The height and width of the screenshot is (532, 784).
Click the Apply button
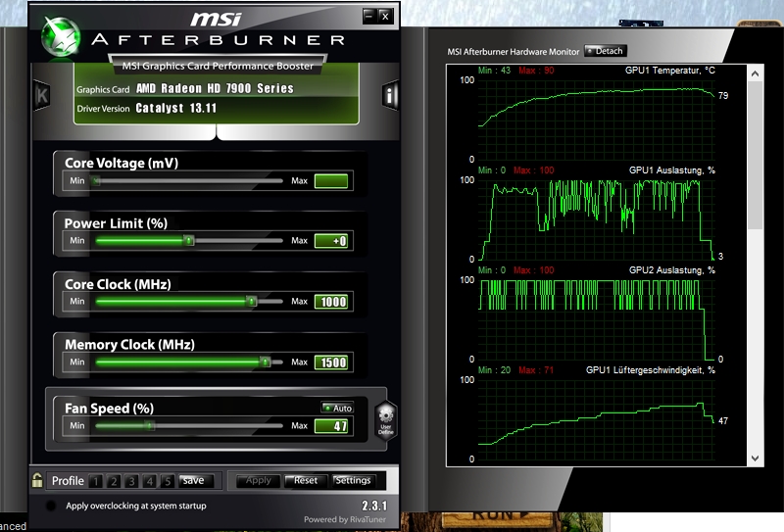point(258,480)
